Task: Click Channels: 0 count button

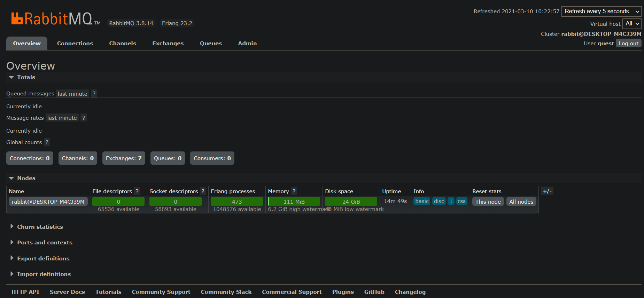Action: click(x=78, y=158)
